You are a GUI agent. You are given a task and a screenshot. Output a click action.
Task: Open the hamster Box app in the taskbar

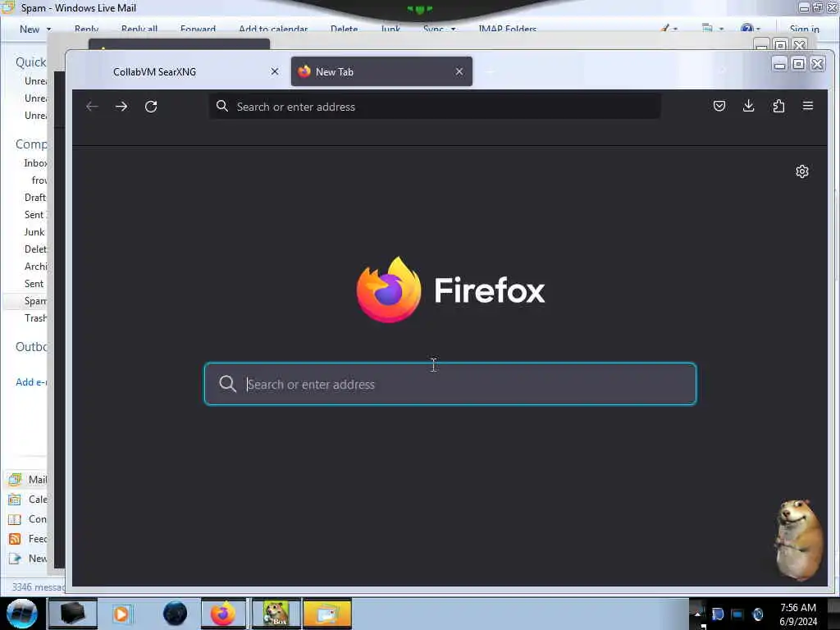click(276, 614)
